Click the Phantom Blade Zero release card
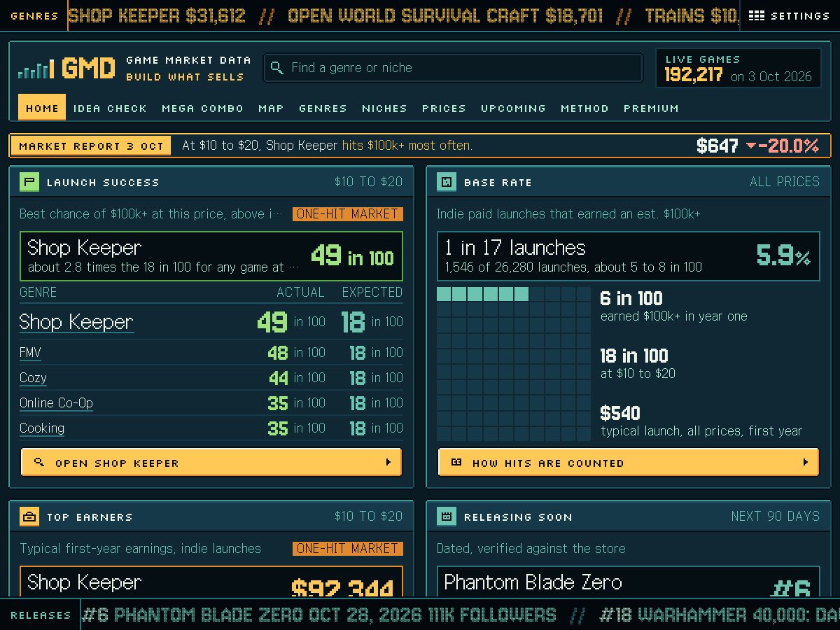 click(629, 582)
